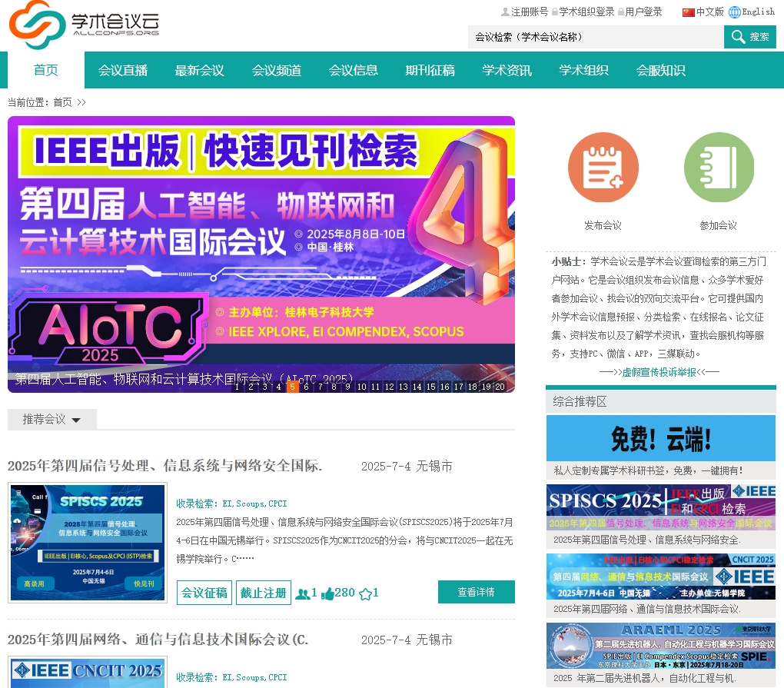Focus the 会议检索 search input field
The height and width of the screenshot is (688, 784).
pyautogui.click(x=596, y=37)
